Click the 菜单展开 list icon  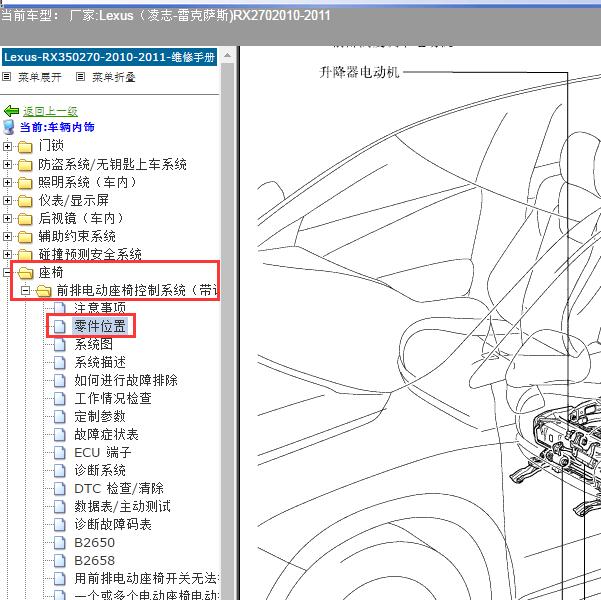pos(6,77)
